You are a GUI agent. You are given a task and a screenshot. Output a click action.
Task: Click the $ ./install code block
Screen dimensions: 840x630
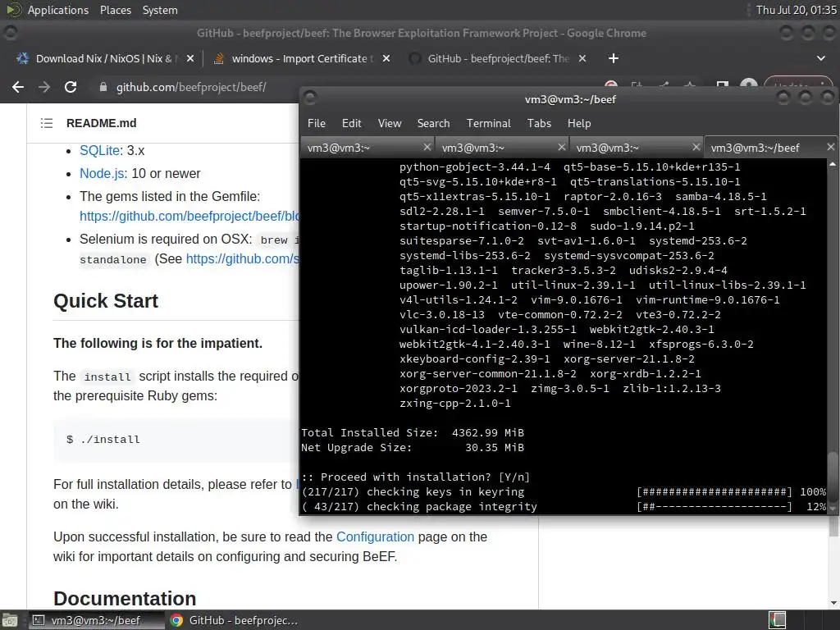176,440
